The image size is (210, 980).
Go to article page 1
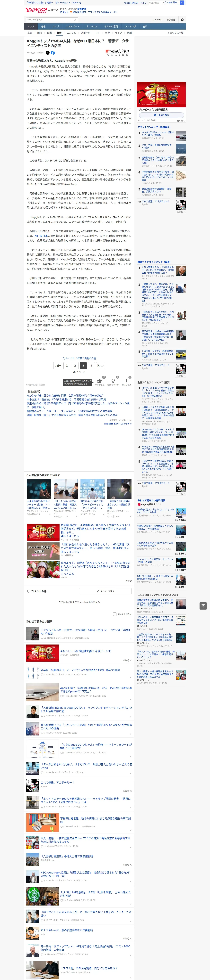tap(67, 366)
